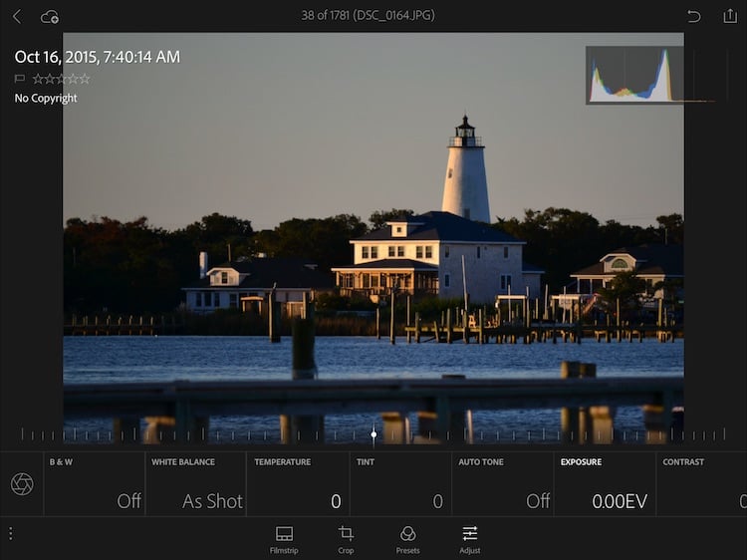Toggle the flag status icon
Image resolution: width=747 pixels, height=560 pixels.
click(20, 79)
